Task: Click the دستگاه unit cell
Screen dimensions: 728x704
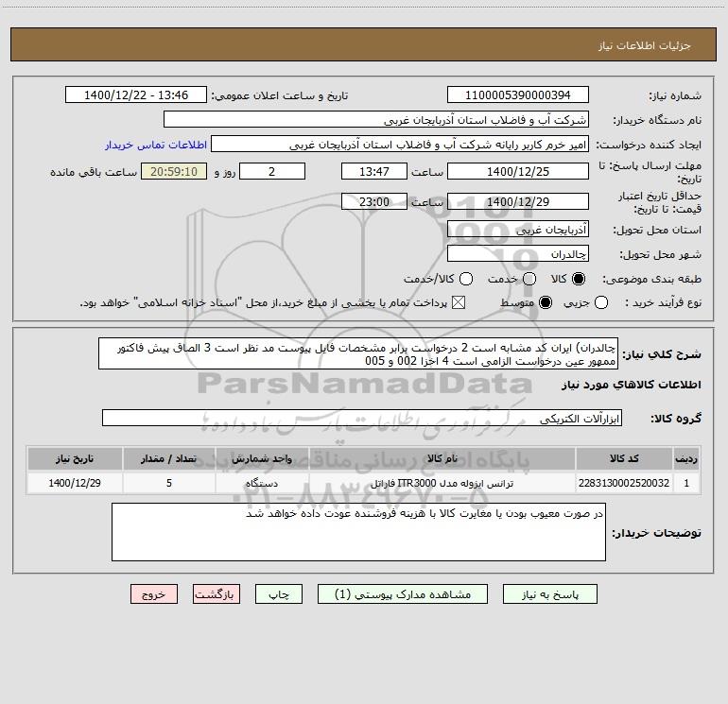Action: (262, 483)
